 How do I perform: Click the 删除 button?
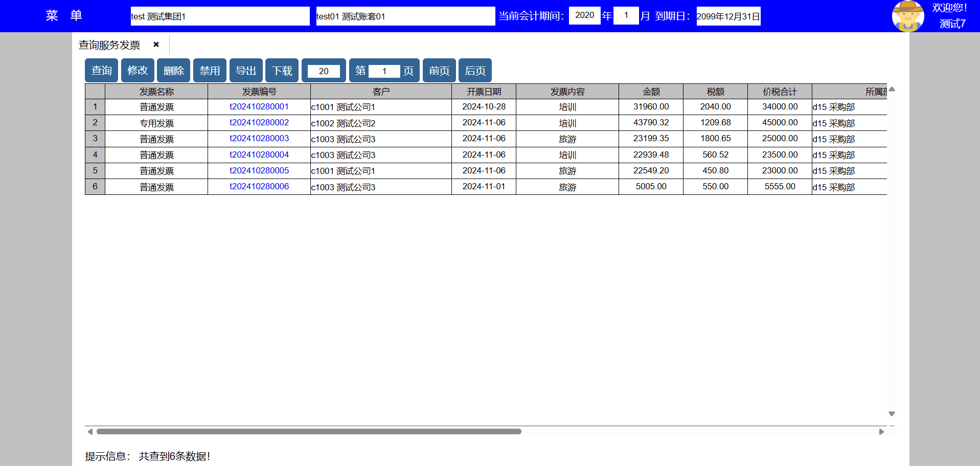[x=173, y=71]
